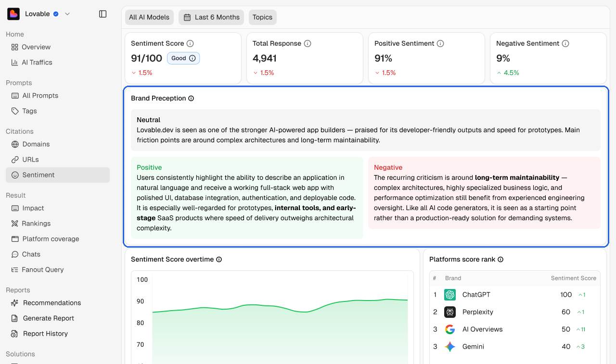616x364 pixels.
Task: Click the Brand column header
Action: point(453,278)
